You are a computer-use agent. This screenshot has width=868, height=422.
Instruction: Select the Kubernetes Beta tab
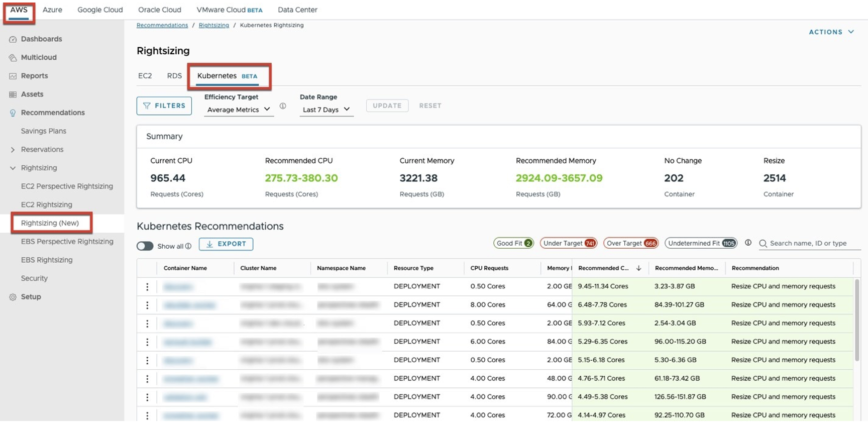tap(228, 76)
